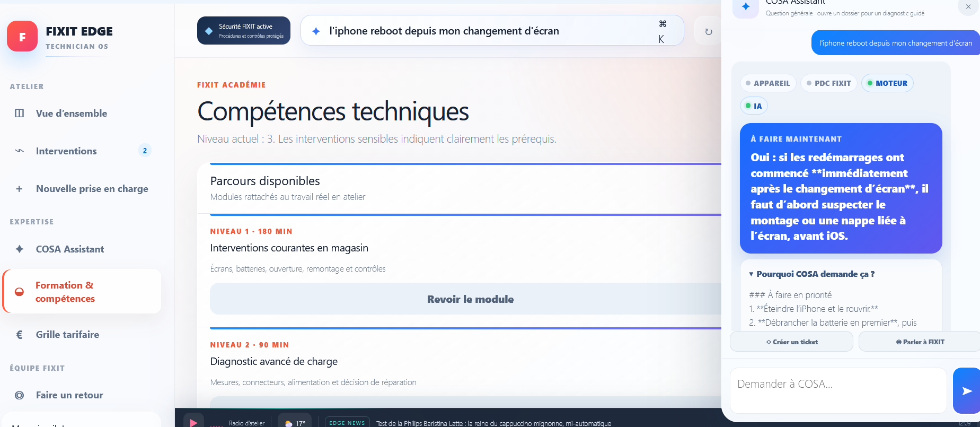Image resolution: width=980 pixels, height=427 pixels.
Task: Click Créer un ticket button
Action: point(792,342)
